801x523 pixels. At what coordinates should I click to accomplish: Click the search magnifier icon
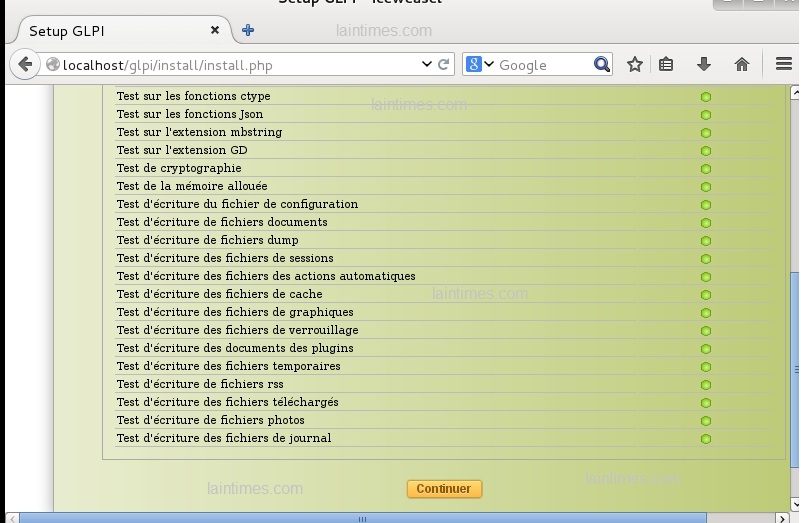pyautogui.click(x=602, y=65)
